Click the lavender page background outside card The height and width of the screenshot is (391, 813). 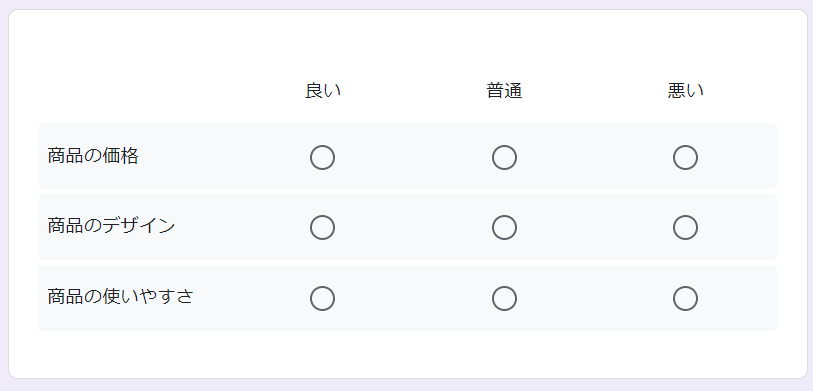pyautogui.click(x=406, y=385)
